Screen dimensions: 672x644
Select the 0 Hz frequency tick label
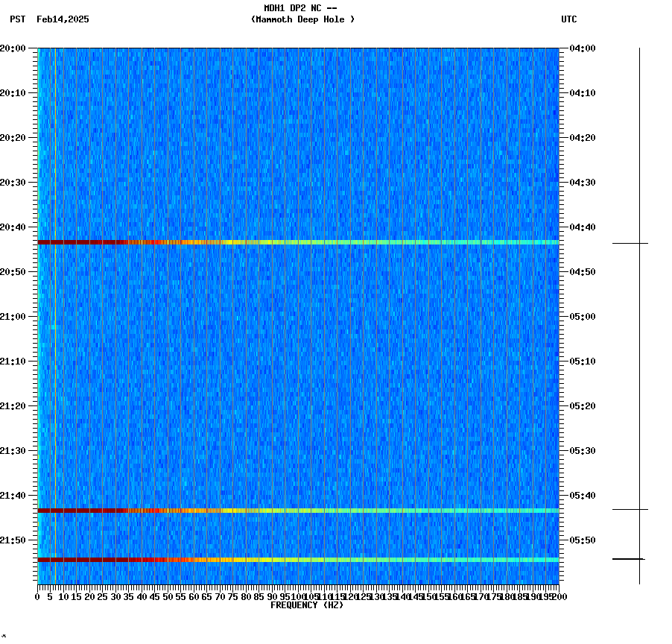(36, 597)
